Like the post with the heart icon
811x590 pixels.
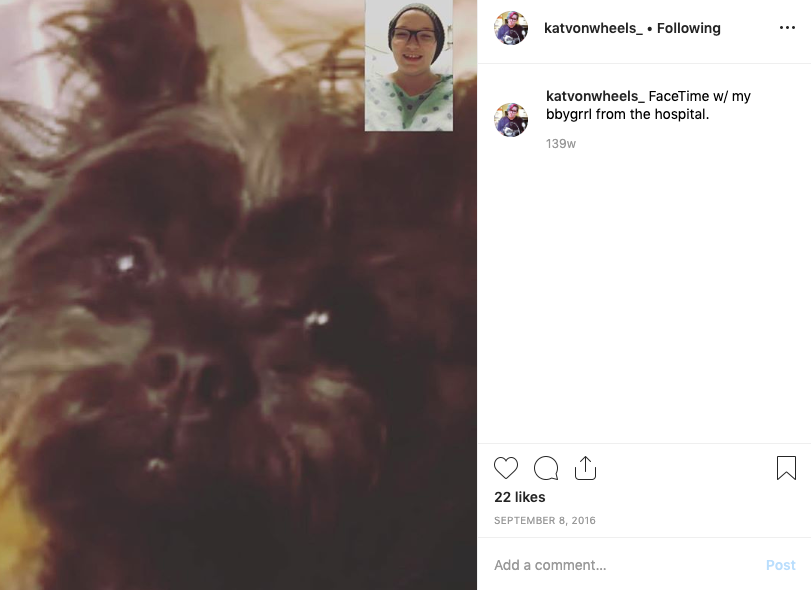[505, 468]
